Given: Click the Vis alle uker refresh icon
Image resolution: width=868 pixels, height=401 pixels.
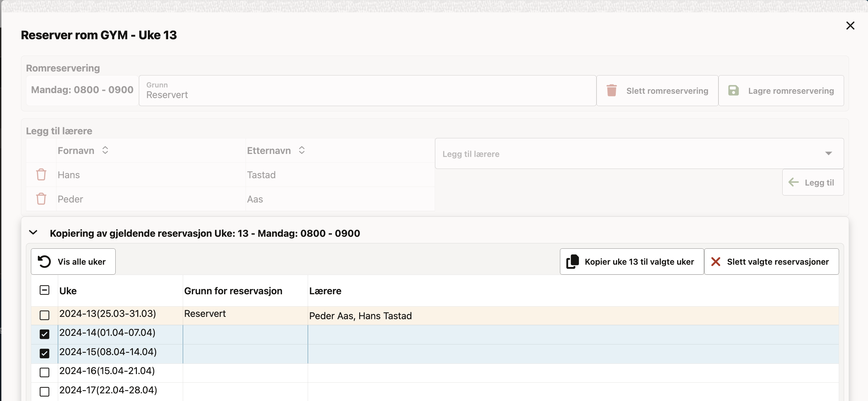Looking at the screenshot, I should [44, 262].
